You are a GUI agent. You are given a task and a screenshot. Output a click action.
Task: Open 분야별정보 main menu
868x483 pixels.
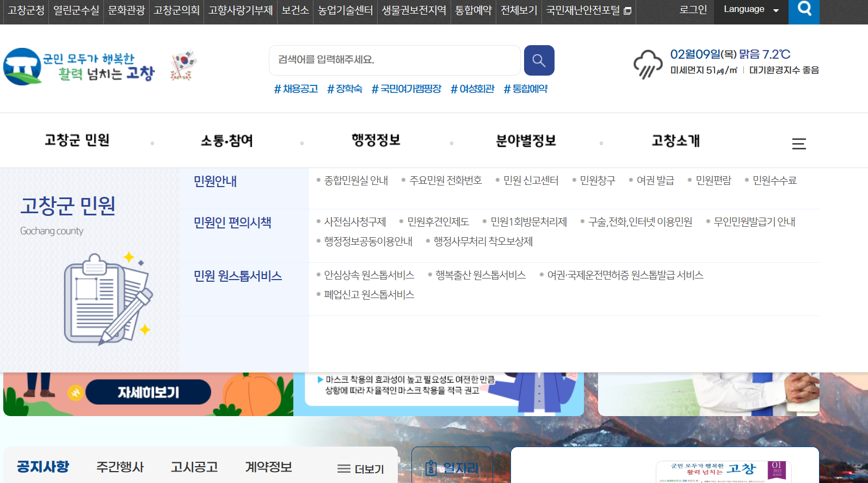(526, 141)
